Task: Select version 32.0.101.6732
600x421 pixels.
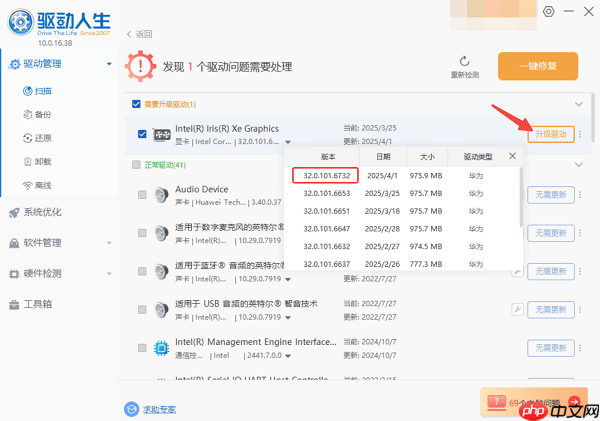Action: [x=326, y=176]
